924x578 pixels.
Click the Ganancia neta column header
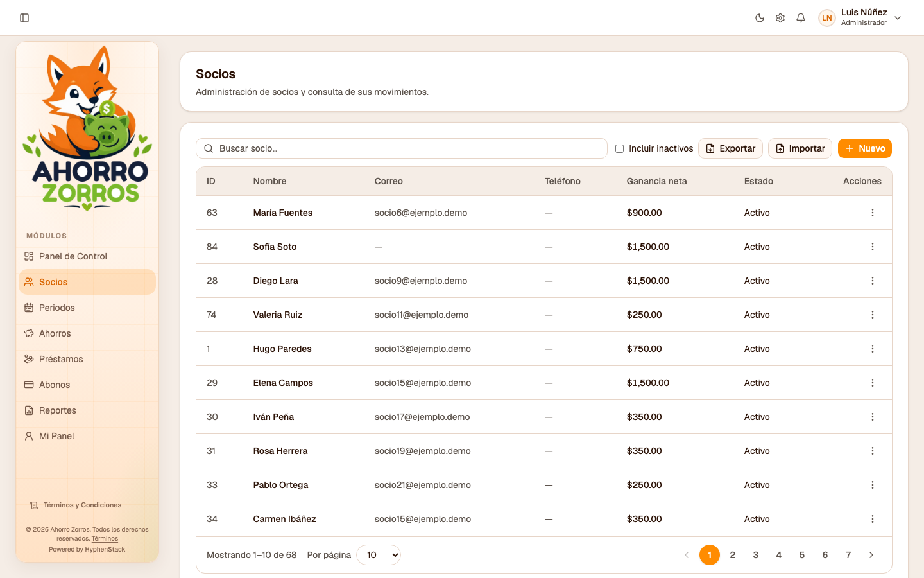coord(656,182)
